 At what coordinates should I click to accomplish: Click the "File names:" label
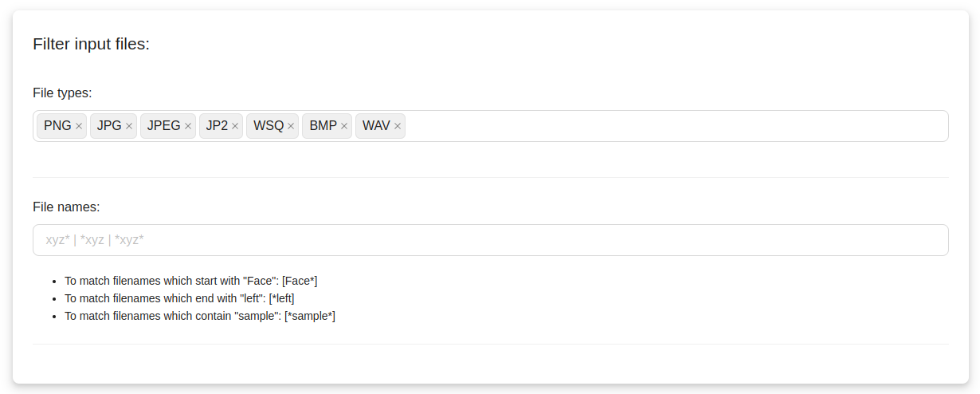pos(66,207)
